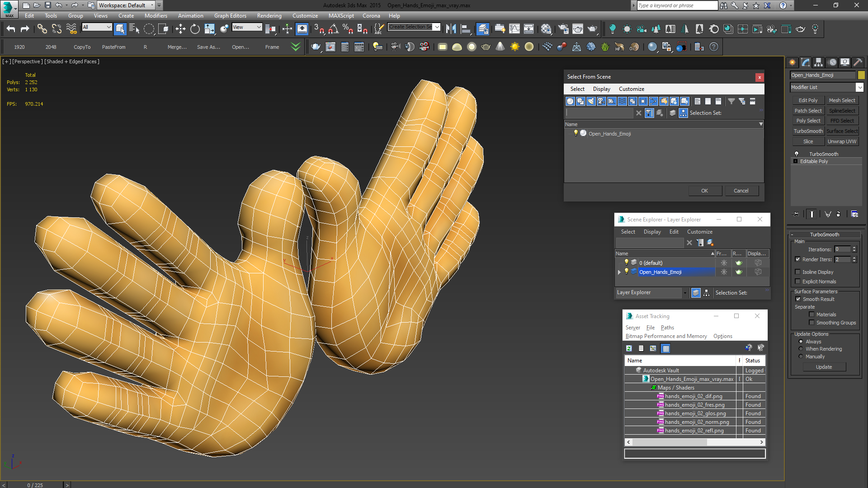Select the Move tool in main toolbar
The width and height of the screenshot is (868, 488).
coord(180,29)
